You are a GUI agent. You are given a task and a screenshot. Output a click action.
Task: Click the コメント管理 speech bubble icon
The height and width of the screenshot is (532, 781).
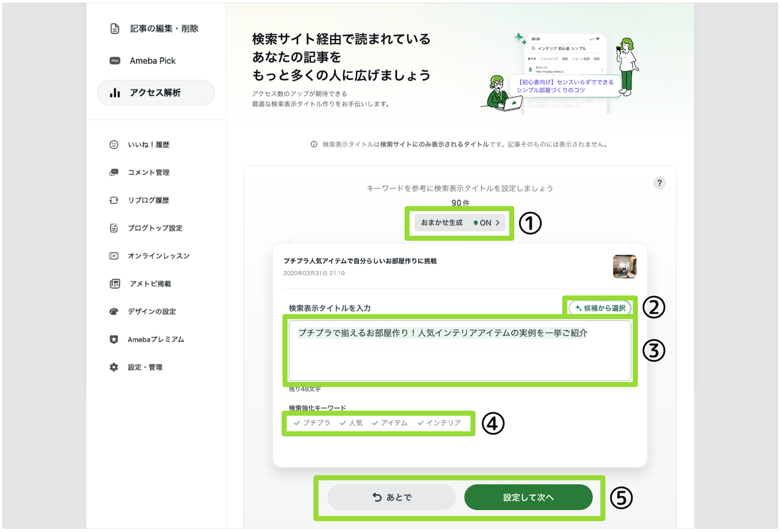(x=114, y=172)
